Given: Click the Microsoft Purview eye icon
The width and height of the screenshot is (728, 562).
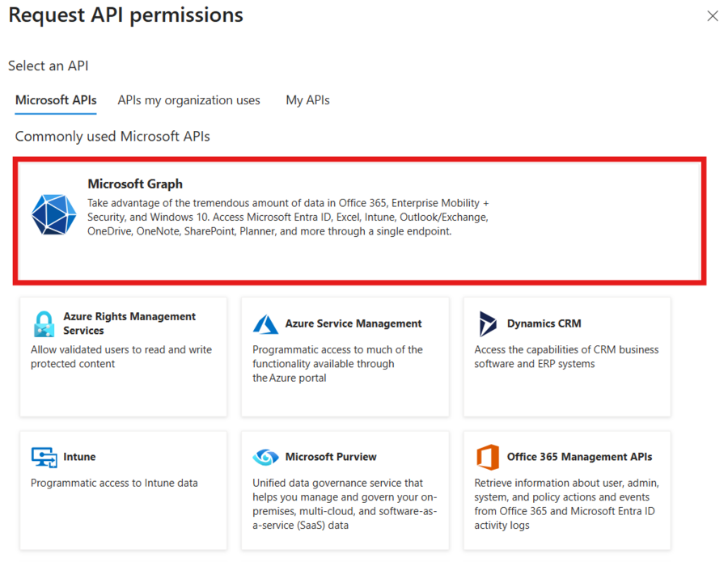Looking at the screenshot, I should [x=265, y=457].
